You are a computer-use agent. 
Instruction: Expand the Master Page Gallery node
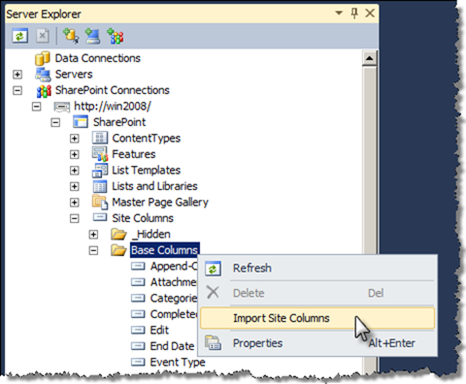click(x=74, y=202)
